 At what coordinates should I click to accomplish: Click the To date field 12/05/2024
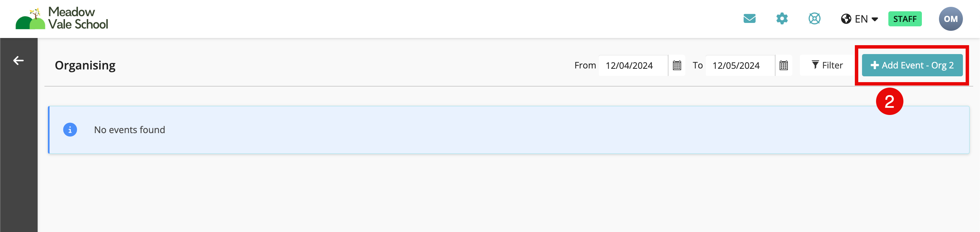pyautogui.click(x=740, y=65)
